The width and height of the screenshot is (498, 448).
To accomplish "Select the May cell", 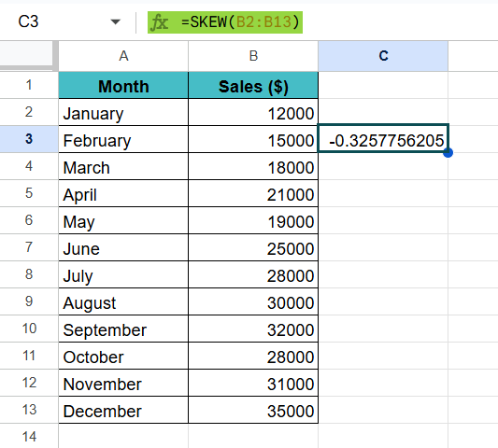I will pos(123,220).
